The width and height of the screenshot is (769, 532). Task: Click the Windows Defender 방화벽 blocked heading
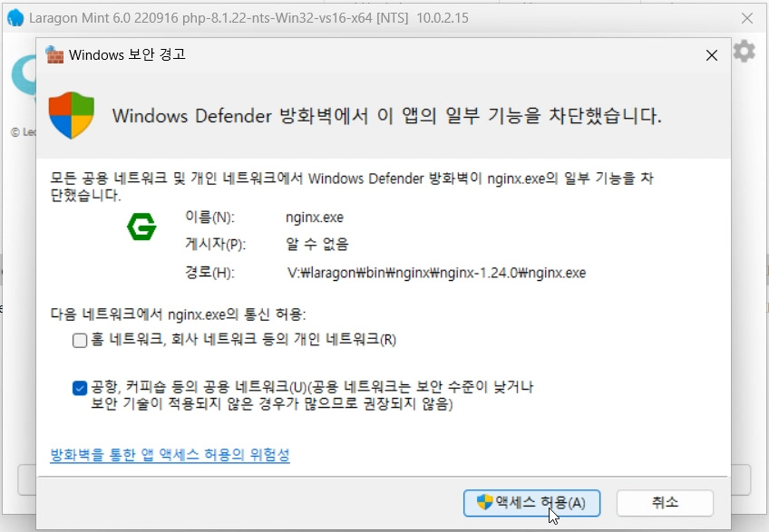tap(387, 116)
